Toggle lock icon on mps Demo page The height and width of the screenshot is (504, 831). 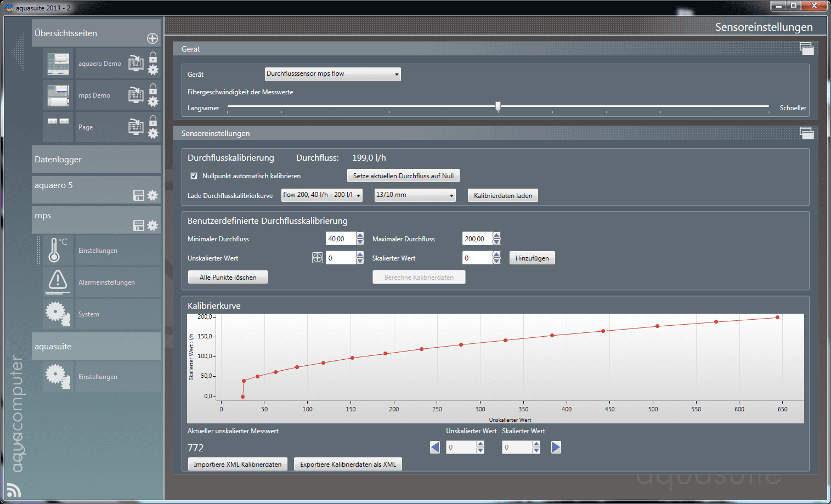pos(153,89)
